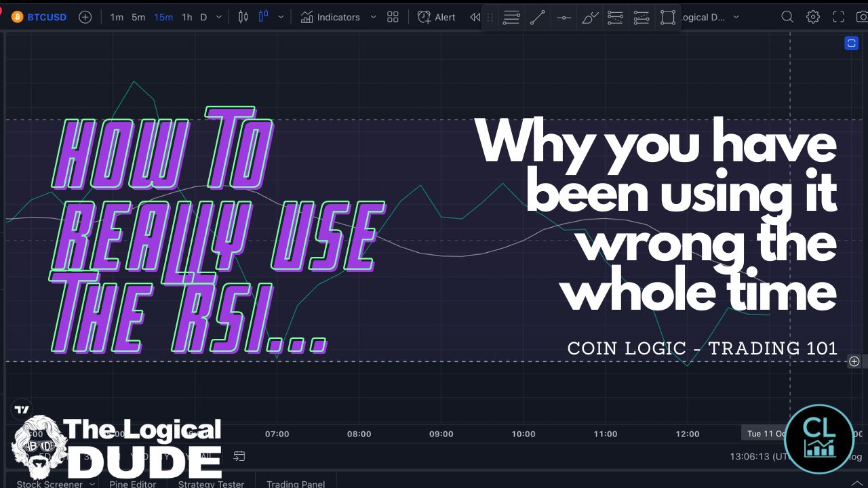Open quick search magnifier icon
Screen dimensions: 868x488
[787, 17]
